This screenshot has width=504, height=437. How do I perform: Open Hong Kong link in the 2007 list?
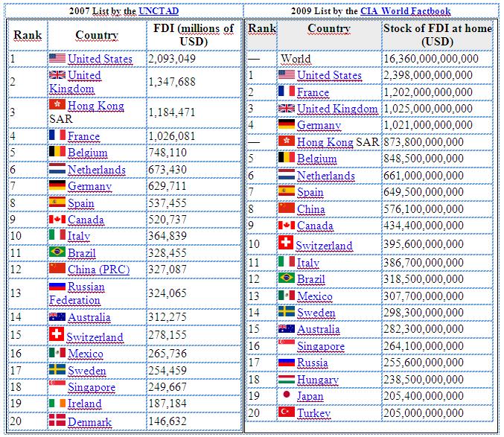pos(96,106)
